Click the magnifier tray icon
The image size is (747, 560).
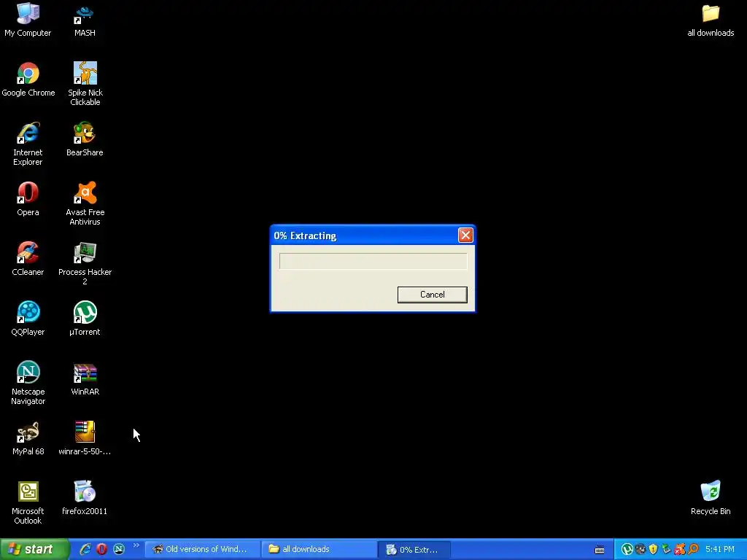coord(693,549)
